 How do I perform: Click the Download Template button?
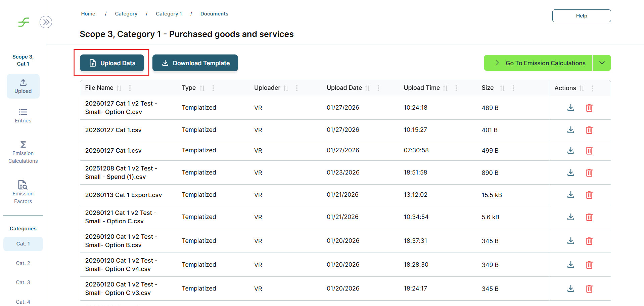click(195, 63)
